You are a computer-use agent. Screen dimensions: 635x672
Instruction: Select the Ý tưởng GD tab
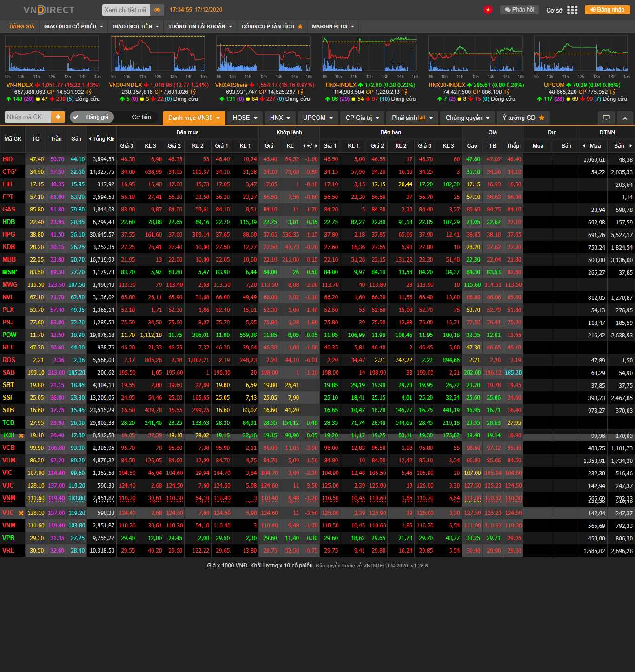pos(523,118)
